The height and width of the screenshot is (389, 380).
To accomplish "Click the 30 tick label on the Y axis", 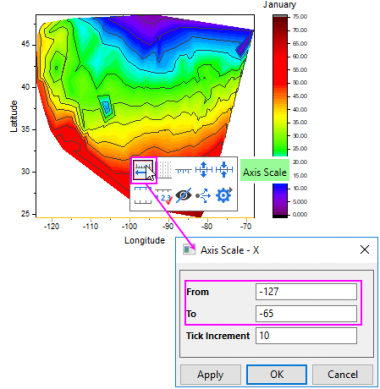I will tap(25, 172).
